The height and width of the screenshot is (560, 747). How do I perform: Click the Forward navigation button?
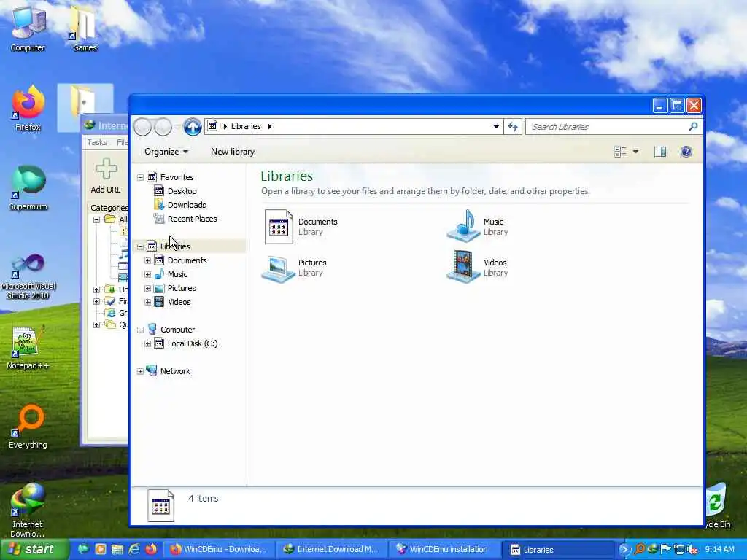click(163, 127)
